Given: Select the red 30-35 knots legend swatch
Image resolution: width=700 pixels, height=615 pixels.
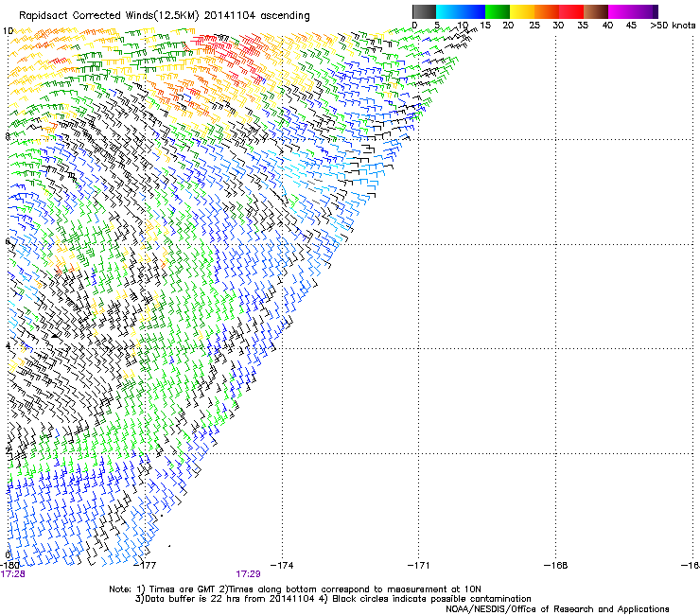Looking at the screenshot, I should click(x=571, y=11).
